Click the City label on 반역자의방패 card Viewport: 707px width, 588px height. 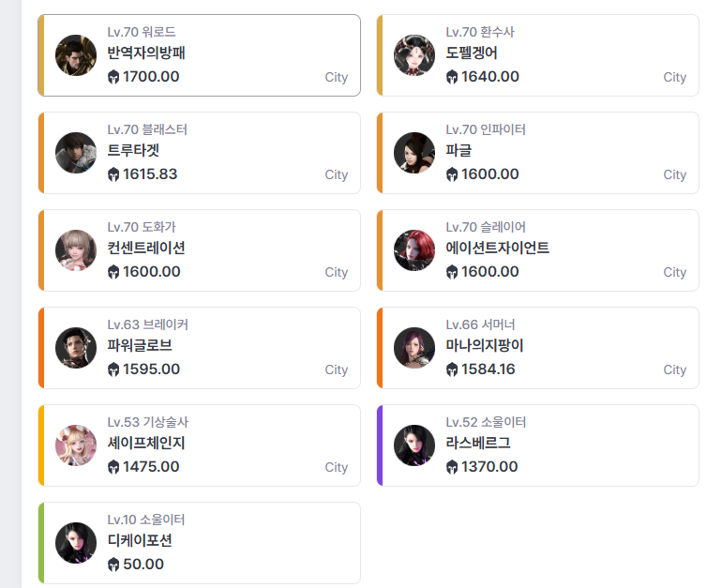[x=337, y=78]
